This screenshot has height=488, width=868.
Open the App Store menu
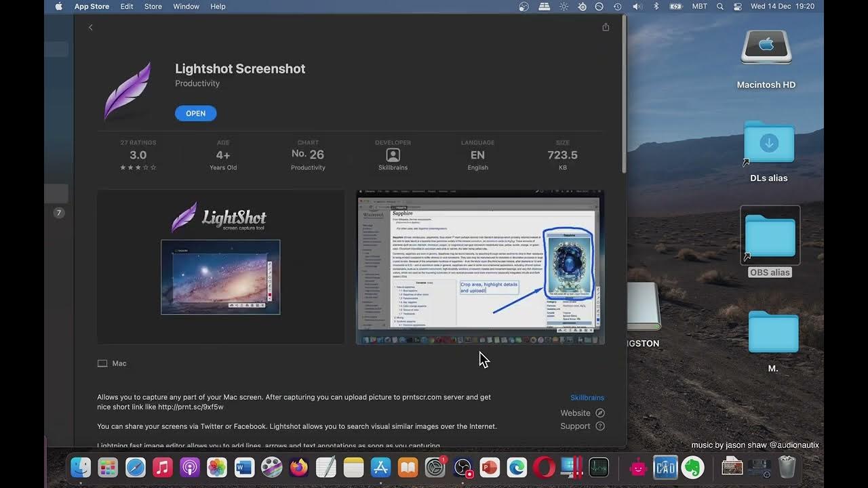click(92, 6)
